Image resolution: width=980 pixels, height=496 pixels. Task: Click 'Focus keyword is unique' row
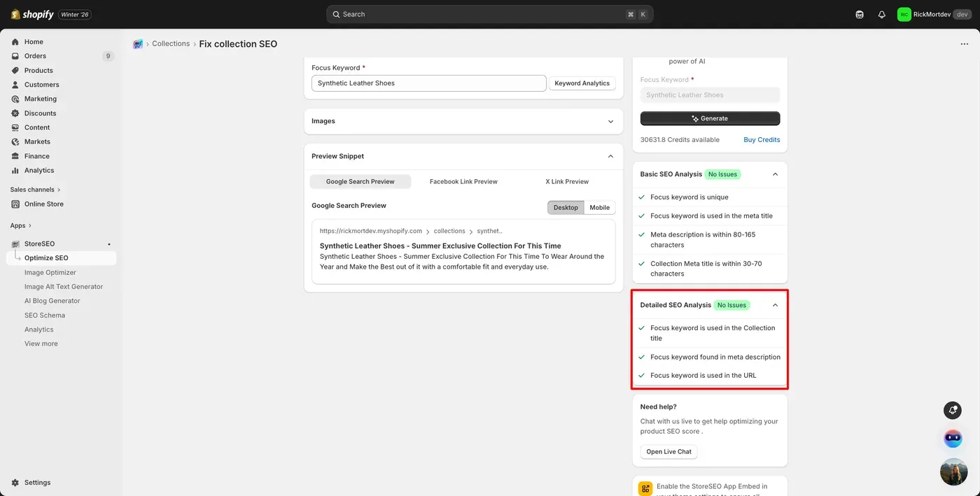click(710, 197)
